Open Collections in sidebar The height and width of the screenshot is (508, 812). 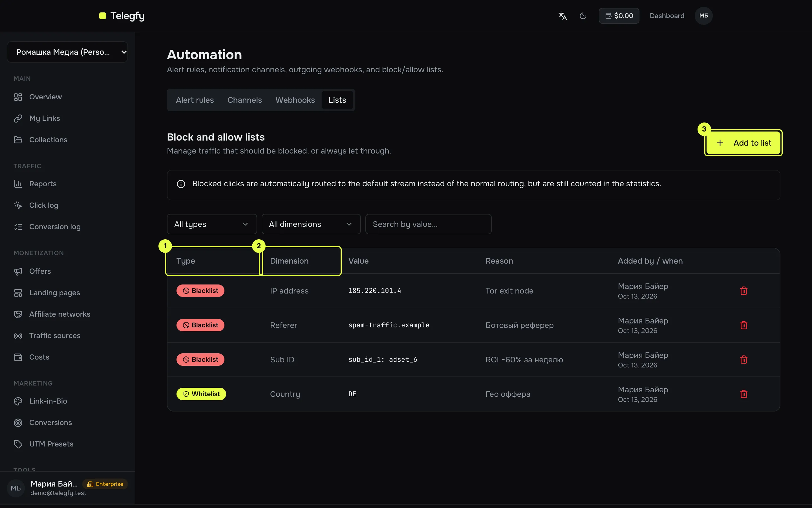(67, 140)
